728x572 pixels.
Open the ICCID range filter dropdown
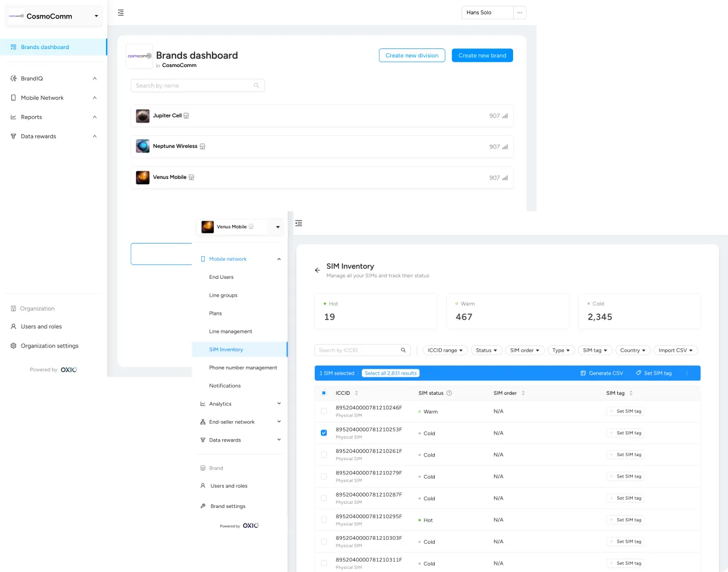coord(445,350)
